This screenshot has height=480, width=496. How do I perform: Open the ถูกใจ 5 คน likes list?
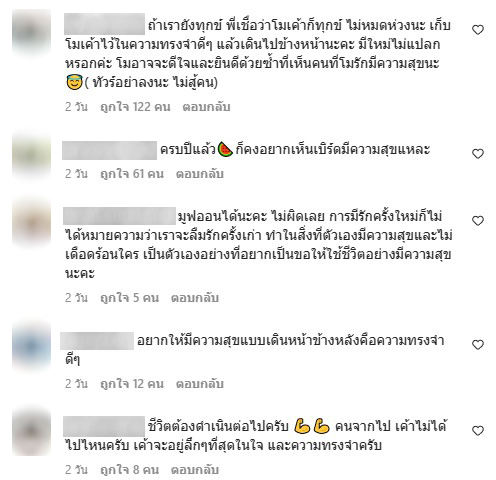[x=129, y=298]
